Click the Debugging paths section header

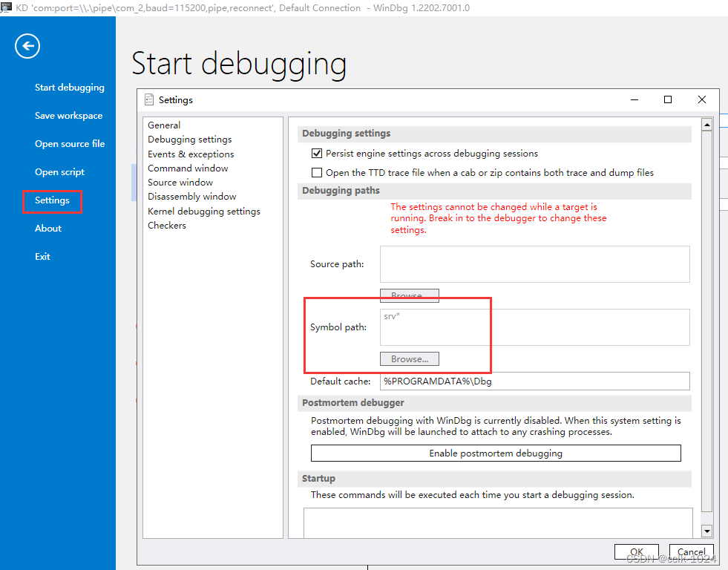pyautogui.click(x=494, y=191)
